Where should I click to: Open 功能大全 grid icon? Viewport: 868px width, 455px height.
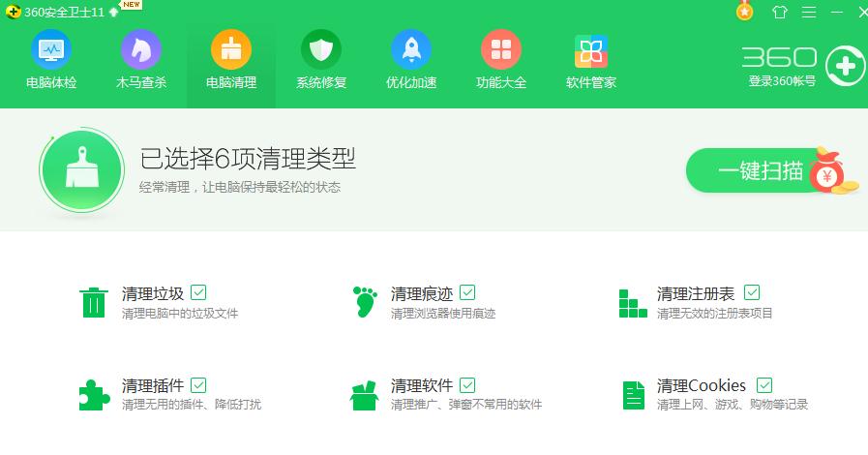click(501, 49)
